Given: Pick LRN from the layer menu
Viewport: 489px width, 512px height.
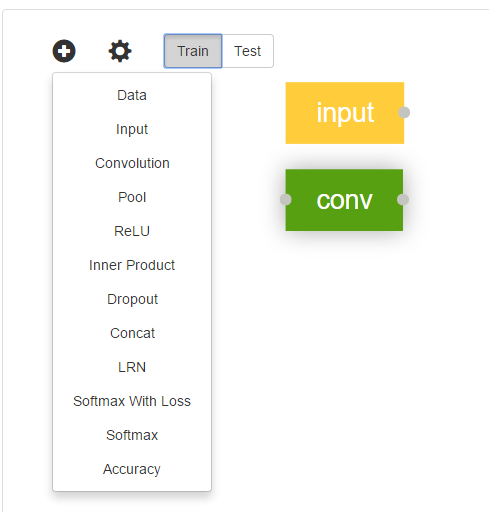Looking at the screenshot, I should point(132,367).
